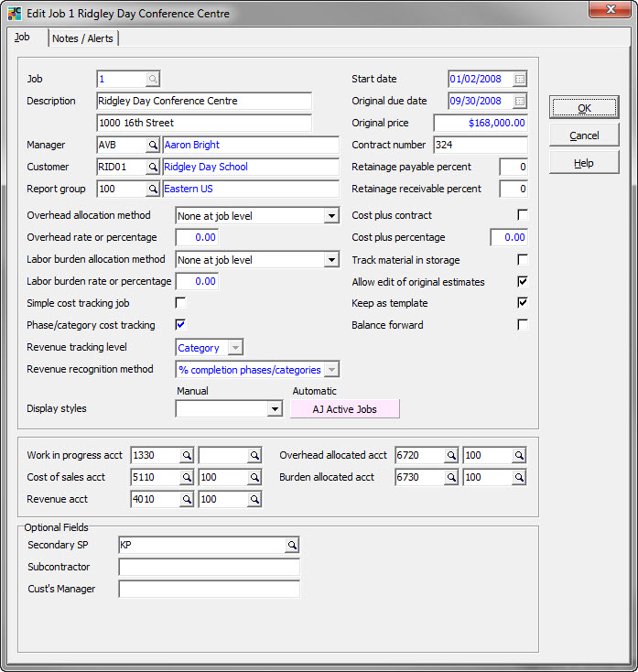Click the Report group lookup icon
The height and width of the screenshot is (672, 638).
153,189
